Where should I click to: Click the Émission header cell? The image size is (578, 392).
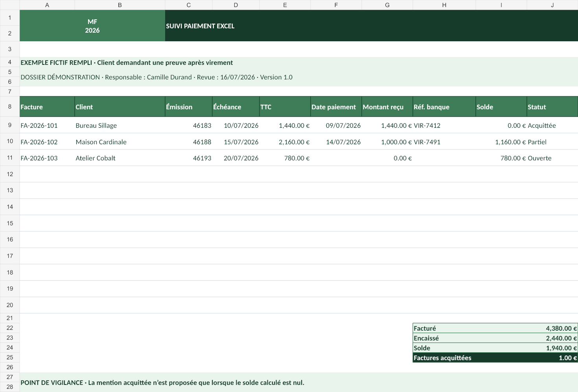pos(189,107)
